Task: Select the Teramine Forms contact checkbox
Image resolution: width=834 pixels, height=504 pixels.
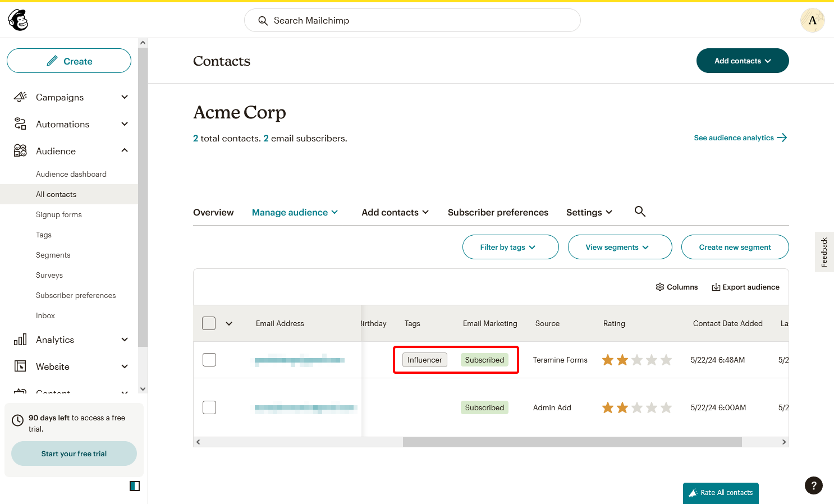Action: [x=209, y=360]
